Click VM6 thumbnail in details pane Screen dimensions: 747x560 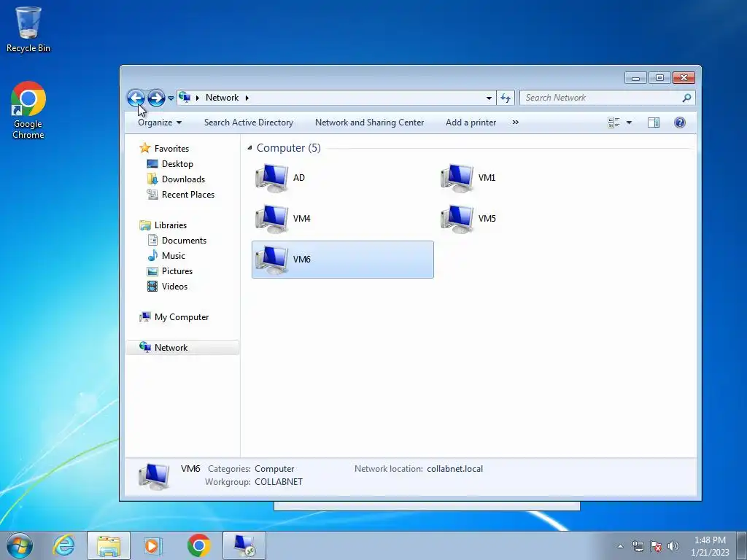tap(154, 477)
